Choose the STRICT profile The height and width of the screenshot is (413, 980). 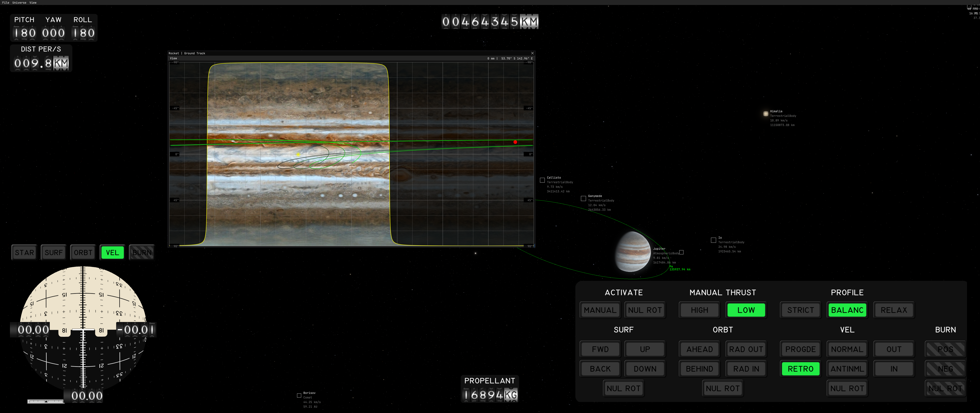tap(800, 310)
